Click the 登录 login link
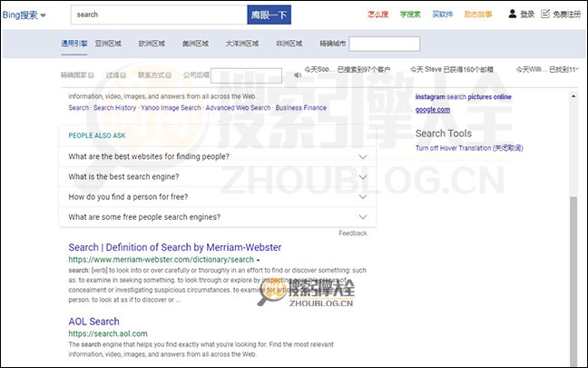 527,15
